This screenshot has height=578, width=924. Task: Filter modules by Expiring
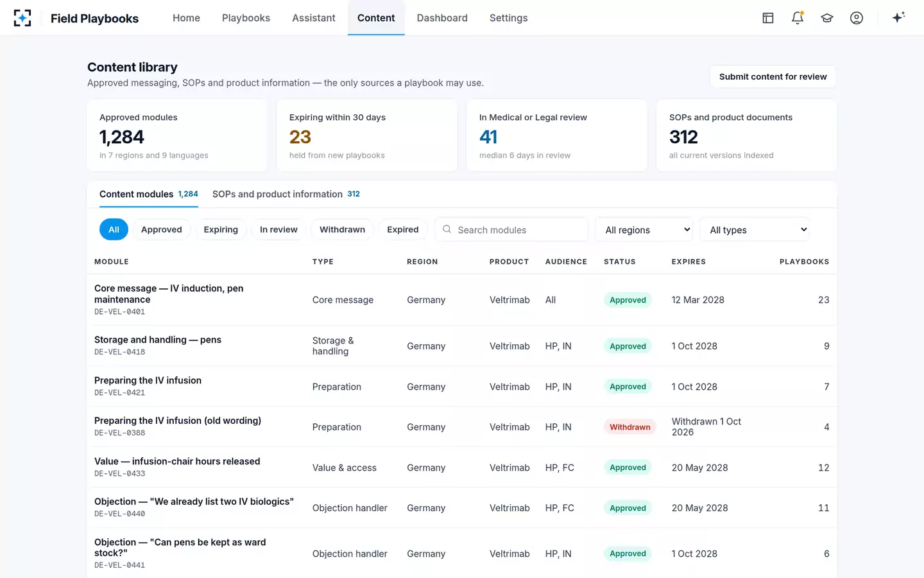(221, 229)
